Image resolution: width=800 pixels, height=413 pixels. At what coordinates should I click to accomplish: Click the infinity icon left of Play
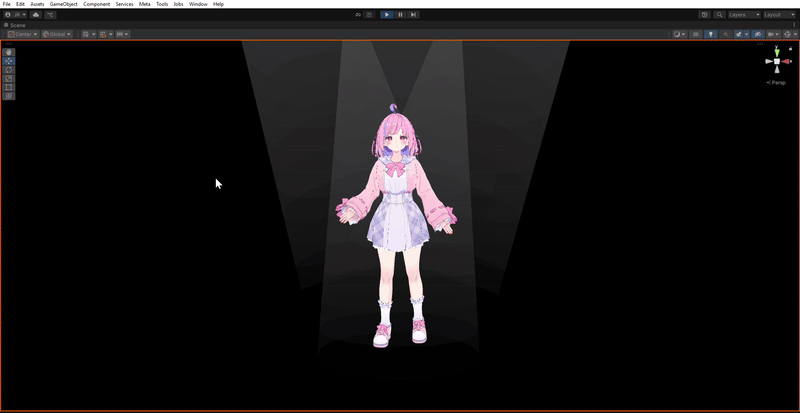358,15
